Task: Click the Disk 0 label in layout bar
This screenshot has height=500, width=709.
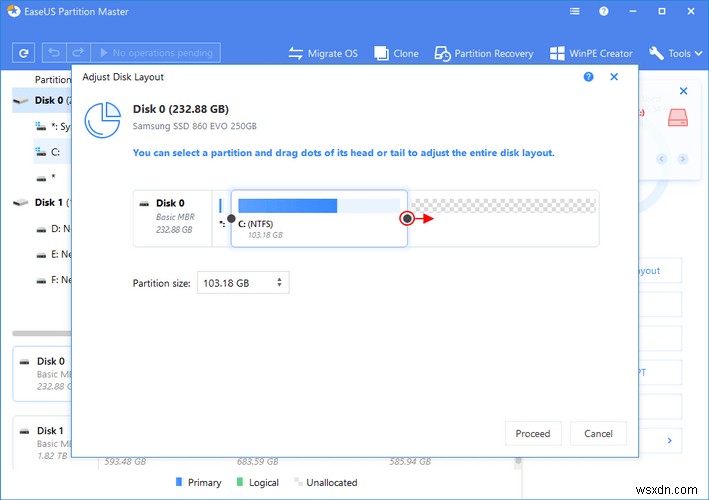Action: coord(170,203)
